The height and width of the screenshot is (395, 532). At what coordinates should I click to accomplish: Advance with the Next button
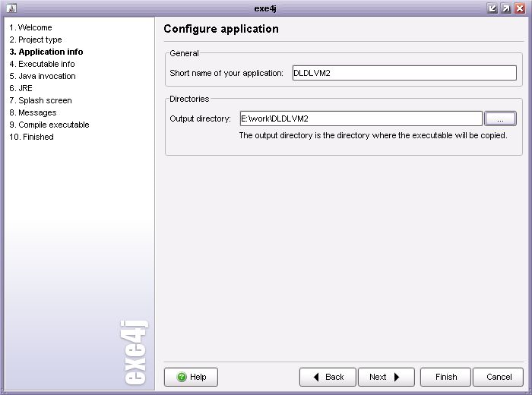coord(386,377)
